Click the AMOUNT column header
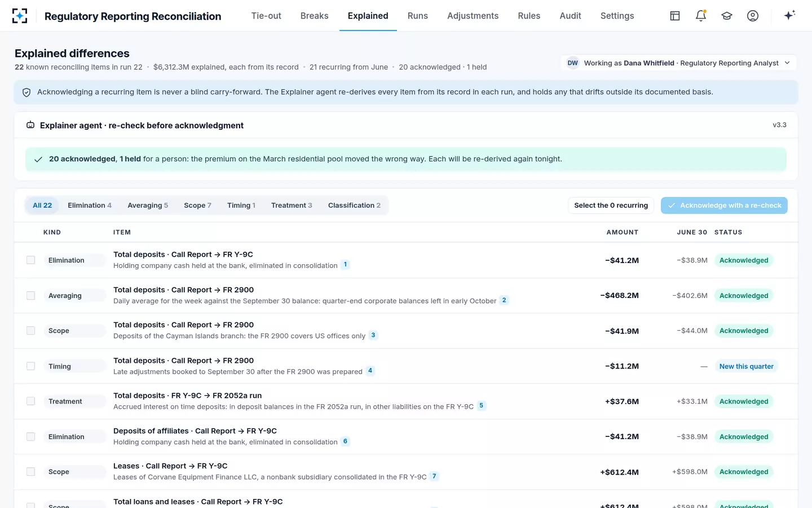812x508 pixels. [623, 232]
